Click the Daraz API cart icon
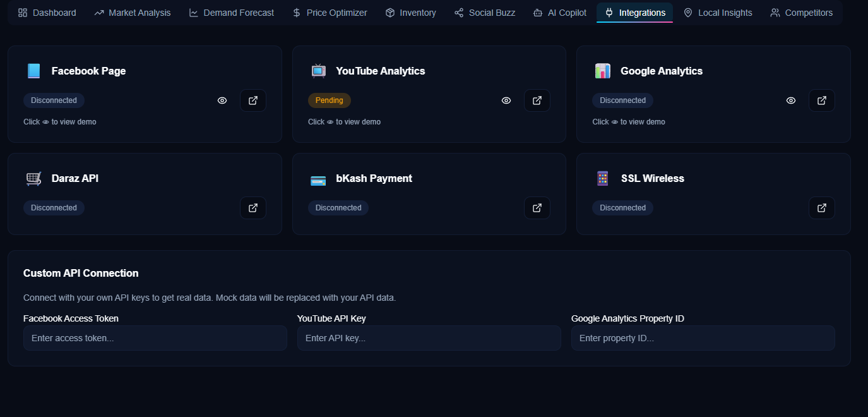This screenshot has width=868, height=417. [33, 179]
